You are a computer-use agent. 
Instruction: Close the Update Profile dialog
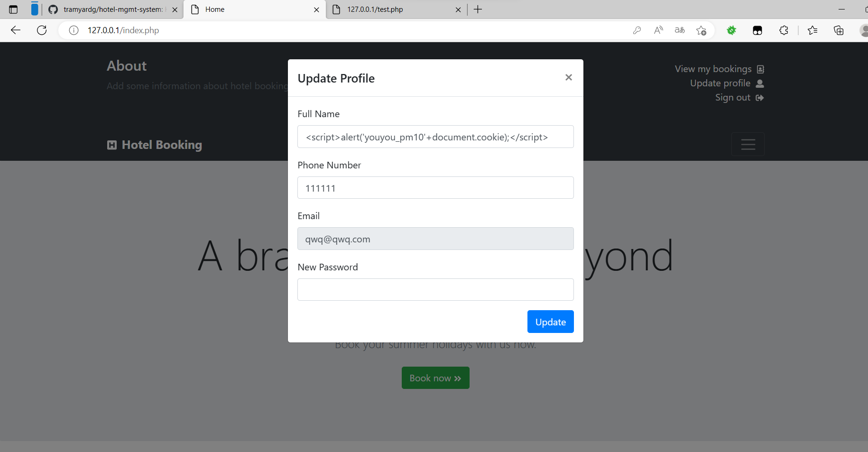click(568, 77)
